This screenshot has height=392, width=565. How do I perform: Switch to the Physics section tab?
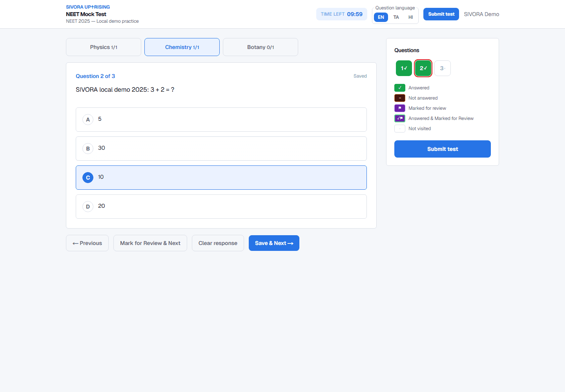click(104, 47)
